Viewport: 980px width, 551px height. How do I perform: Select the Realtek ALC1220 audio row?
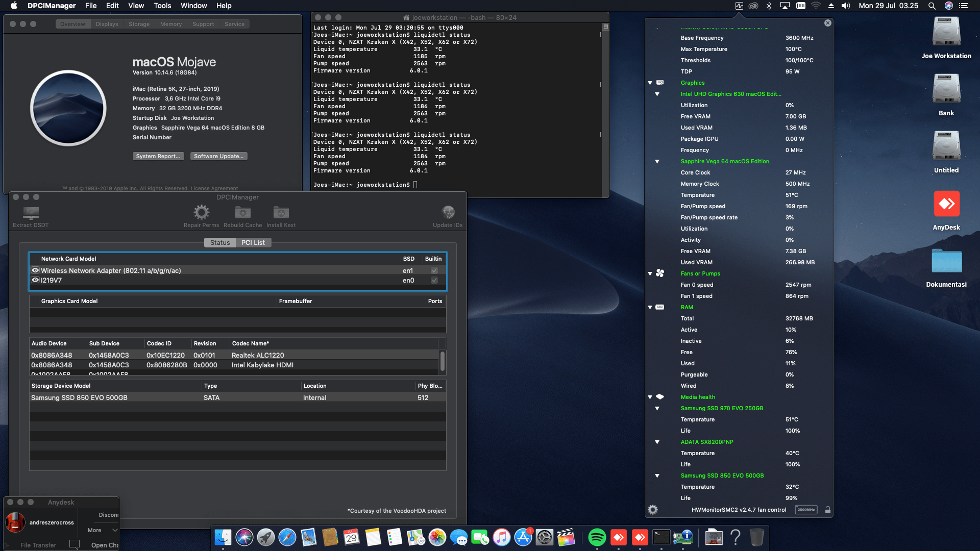[x=234, y=355]
